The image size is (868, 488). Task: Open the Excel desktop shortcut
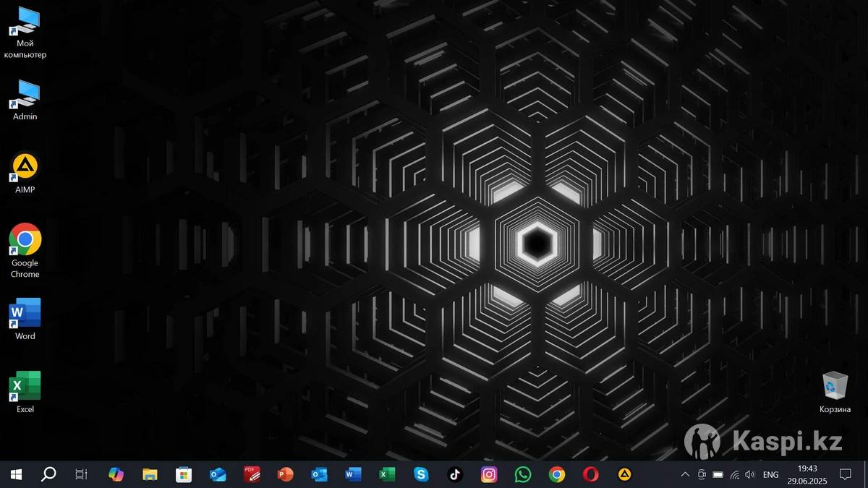click(25, 393)
